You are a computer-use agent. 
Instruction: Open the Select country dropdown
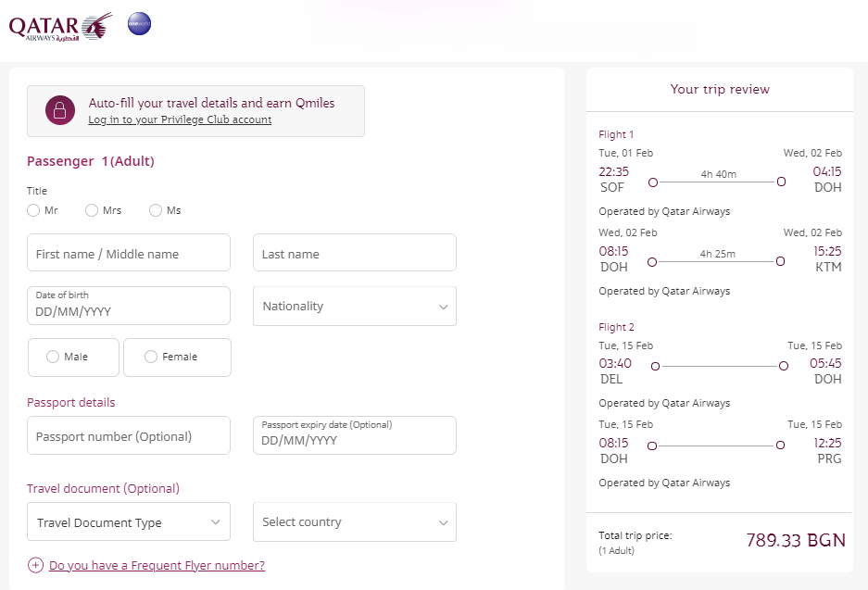pos(354,522)
